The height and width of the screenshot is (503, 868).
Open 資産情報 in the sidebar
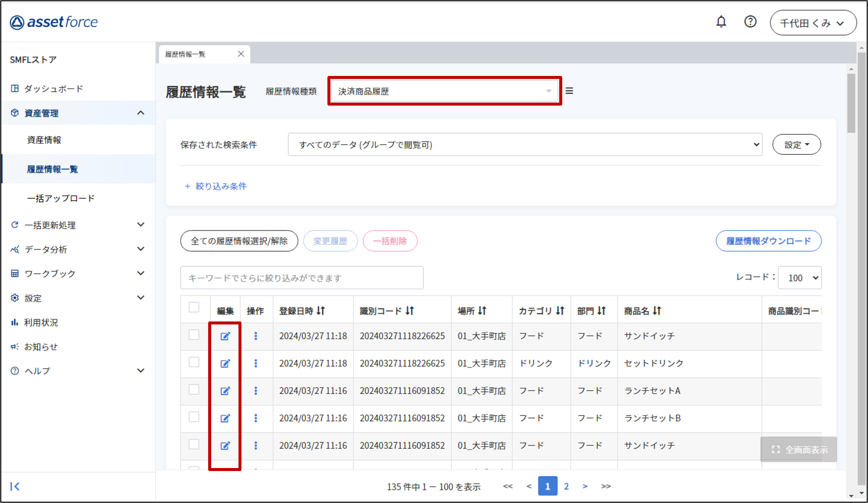44,140
